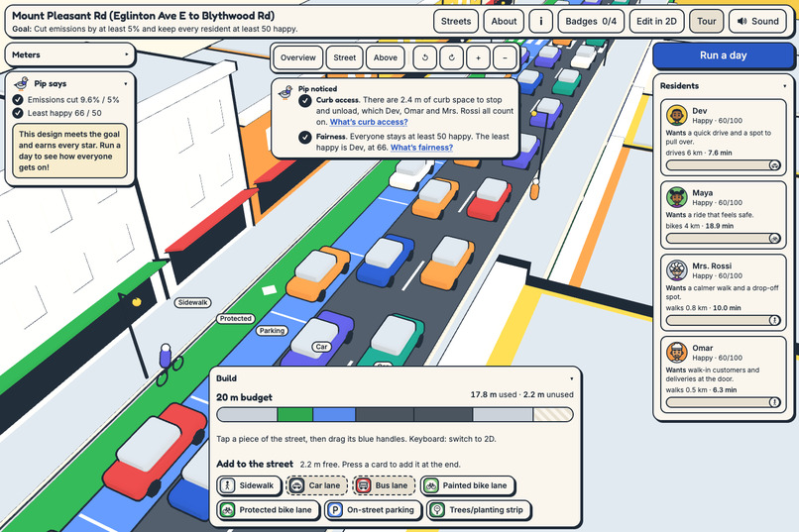Add Trees/planting strip card

(479, 510)
